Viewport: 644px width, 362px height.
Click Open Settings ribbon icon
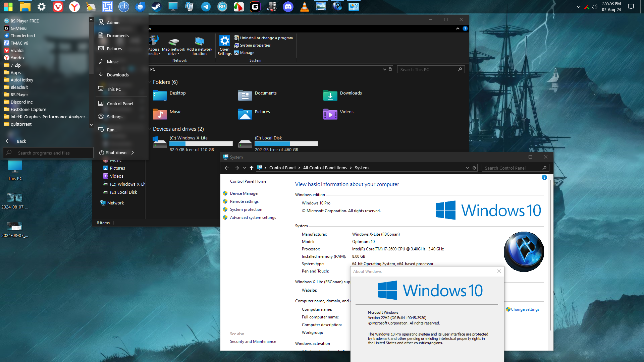tap(224, 46)
